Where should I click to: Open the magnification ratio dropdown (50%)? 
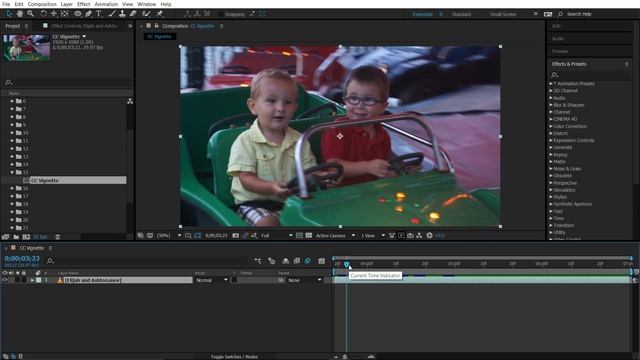[x=169, y=236]
